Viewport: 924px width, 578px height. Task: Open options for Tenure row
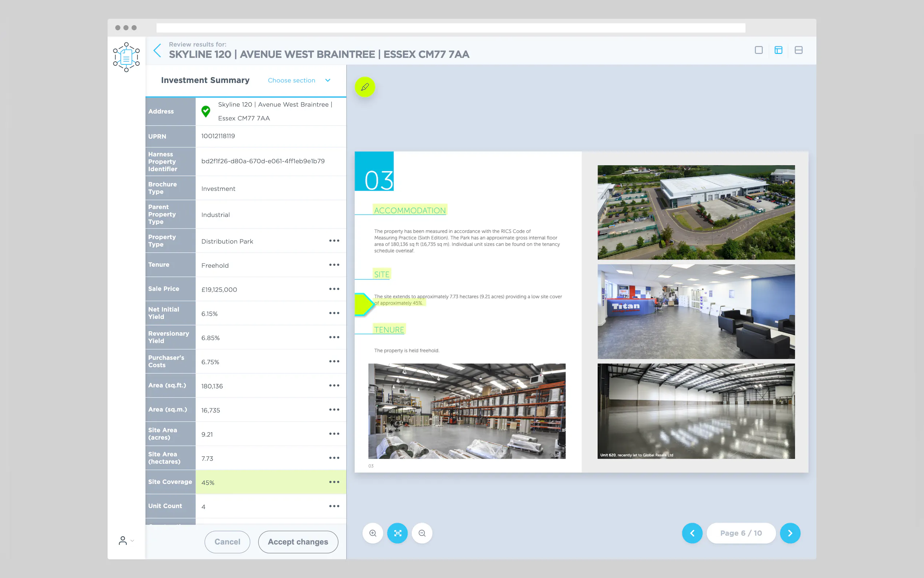[334, 265]
